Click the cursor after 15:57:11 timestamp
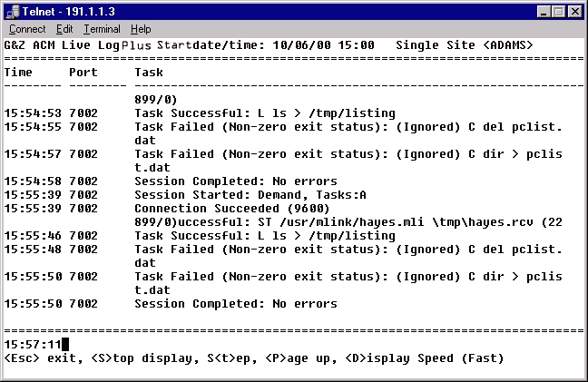Viewport: 588px width, 382px height. [65, 344]
